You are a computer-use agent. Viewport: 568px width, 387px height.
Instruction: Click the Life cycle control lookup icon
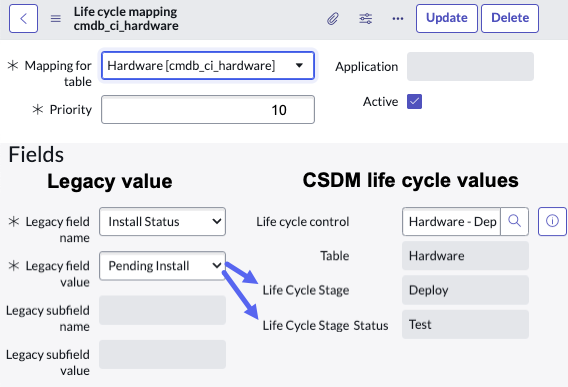click(x=514, y=221)
